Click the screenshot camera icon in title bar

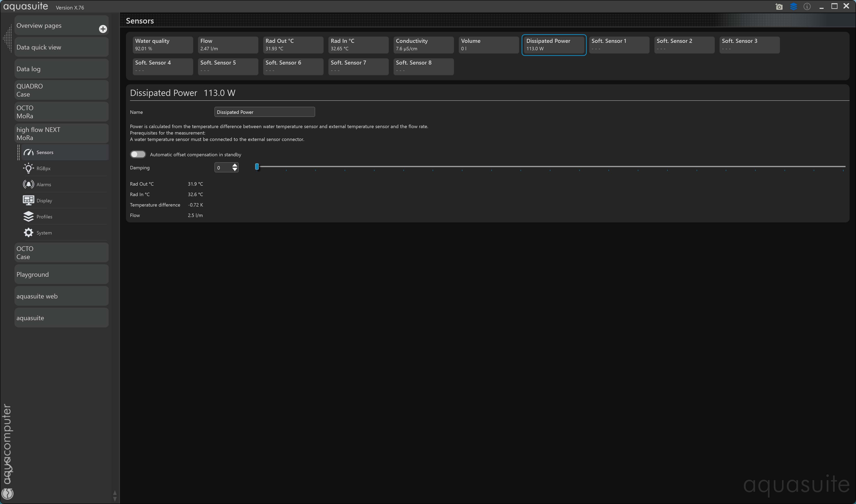[779, 7]
